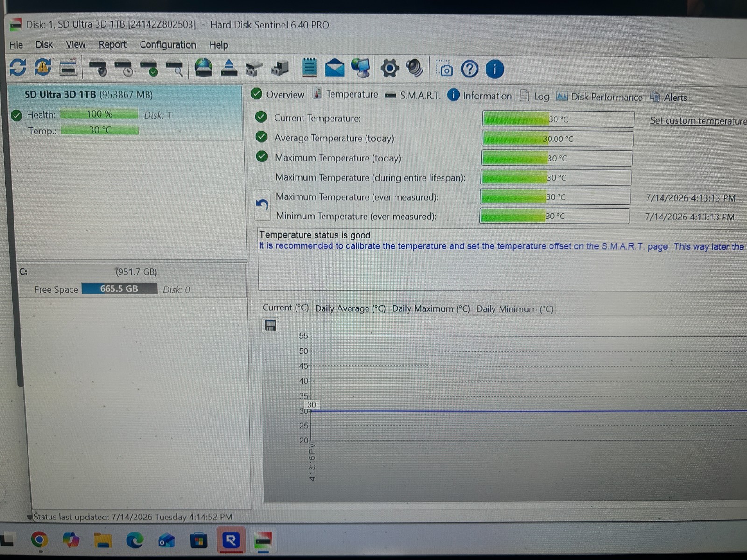Click the Set custom temperature link

click(x=698, y=121)
